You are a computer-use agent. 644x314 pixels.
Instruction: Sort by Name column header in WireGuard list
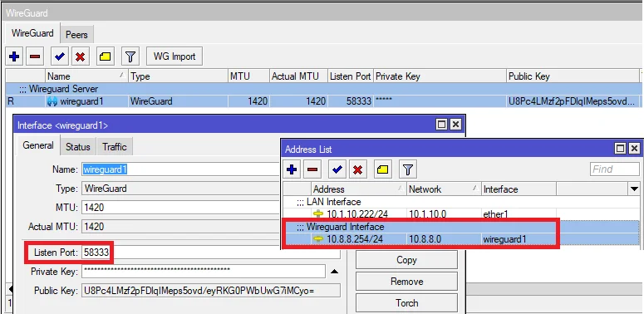(86, 76)
